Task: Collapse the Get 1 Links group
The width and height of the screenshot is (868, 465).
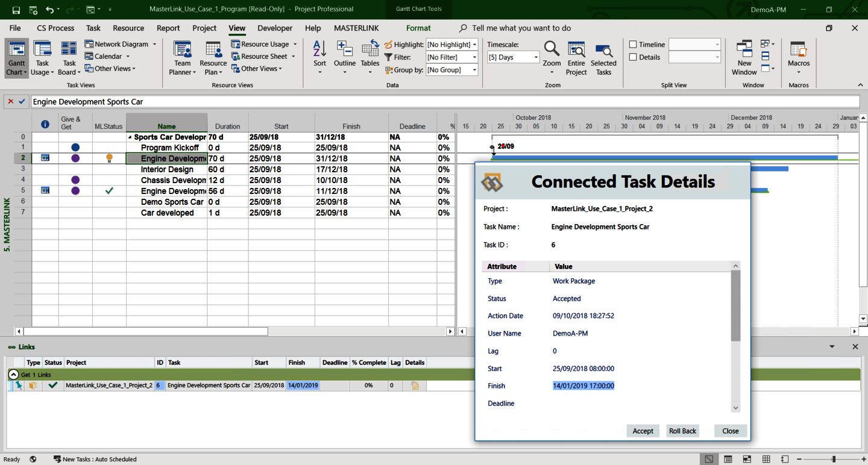Action: tap(13, 375)
